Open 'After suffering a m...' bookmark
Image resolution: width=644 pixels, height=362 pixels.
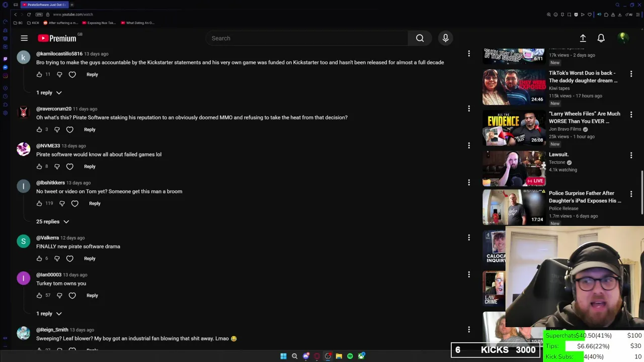point(61,23)
